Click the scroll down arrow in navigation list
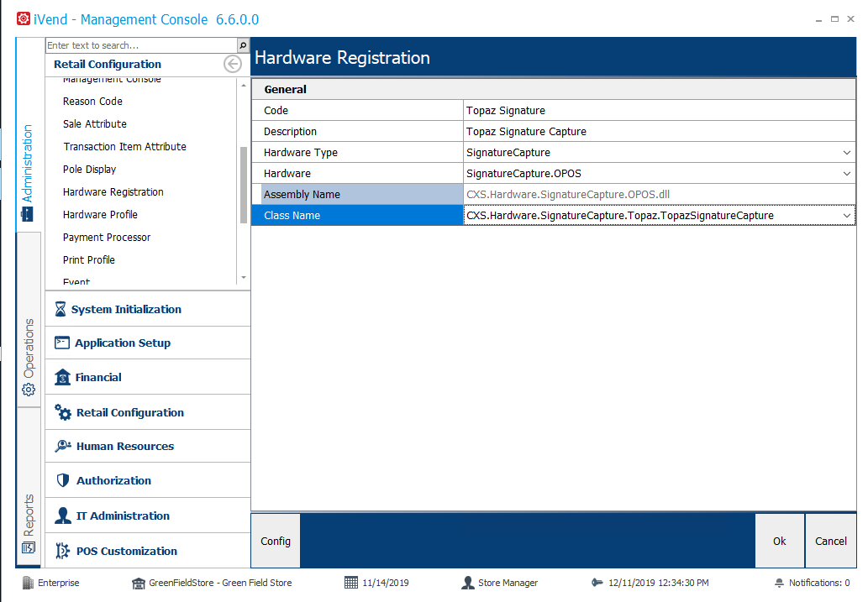 tap(244, 278)
